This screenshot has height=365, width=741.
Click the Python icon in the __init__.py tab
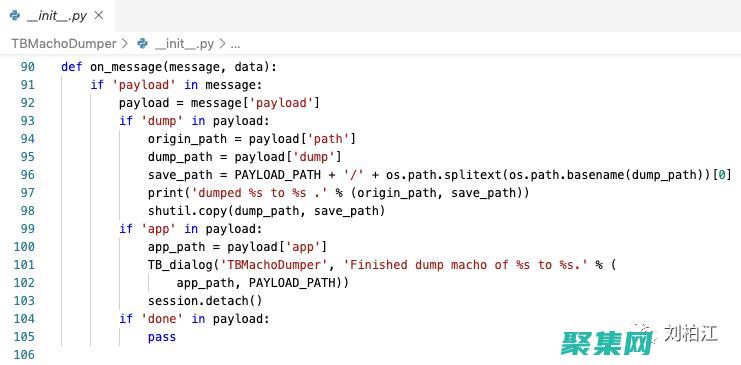(x=15, y=16)
